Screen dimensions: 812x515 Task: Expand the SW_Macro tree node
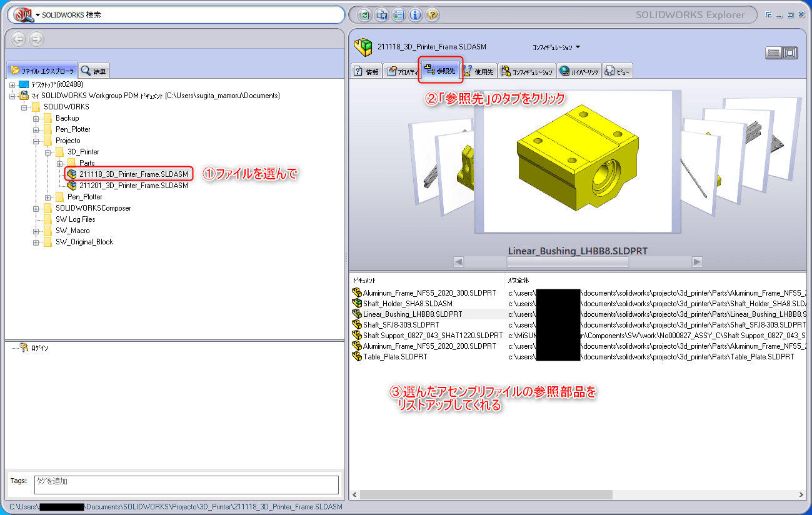36,230
